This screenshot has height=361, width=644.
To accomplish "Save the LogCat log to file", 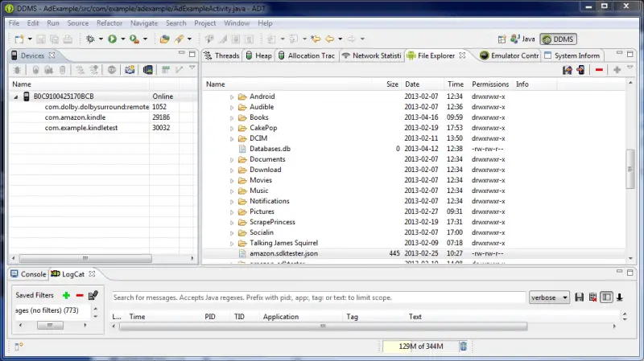I will (x=579, y=297).
